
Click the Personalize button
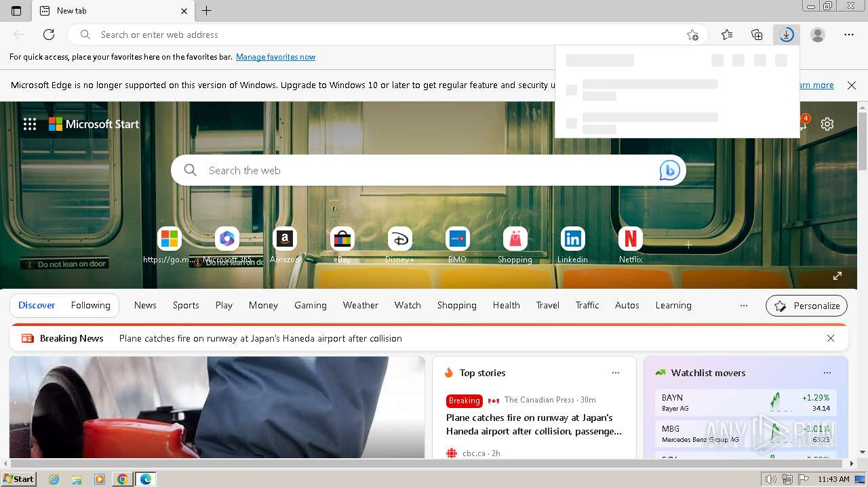[x=807, y=306]
